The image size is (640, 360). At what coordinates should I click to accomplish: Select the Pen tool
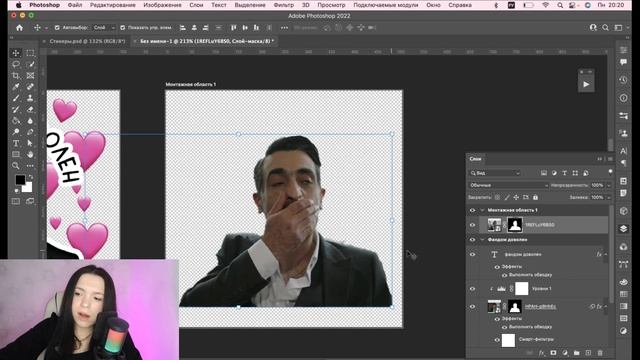pos(30,132)
